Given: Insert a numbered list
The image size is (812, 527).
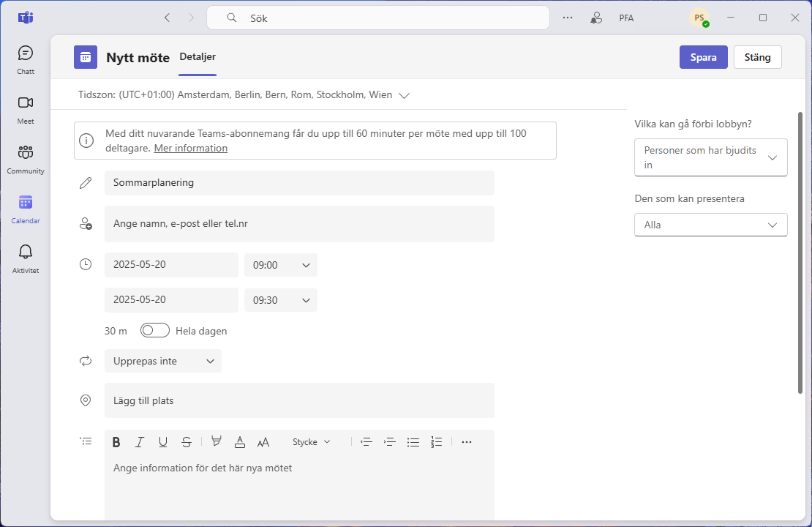Looking at the screenshot, I should (x=437, y=441).
